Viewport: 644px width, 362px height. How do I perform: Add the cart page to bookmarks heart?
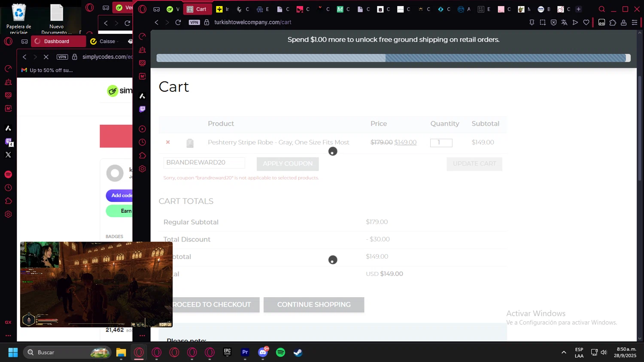point(586,22)
